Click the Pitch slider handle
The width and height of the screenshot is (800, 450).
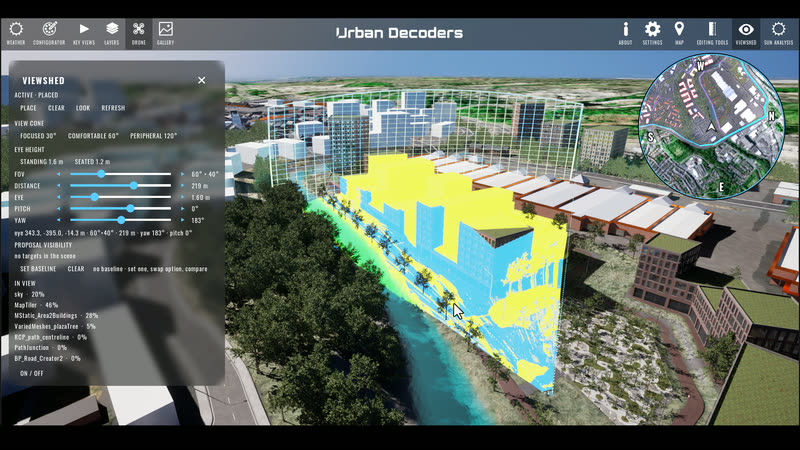pyautogui.click(x=131, y=209)
